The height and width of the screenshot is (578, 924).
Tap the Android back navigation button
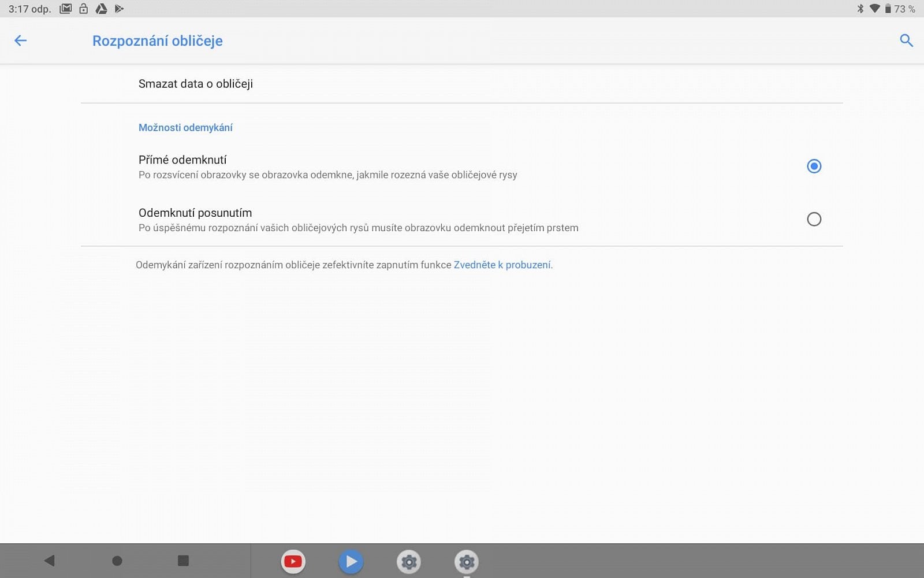pos(50,561)
